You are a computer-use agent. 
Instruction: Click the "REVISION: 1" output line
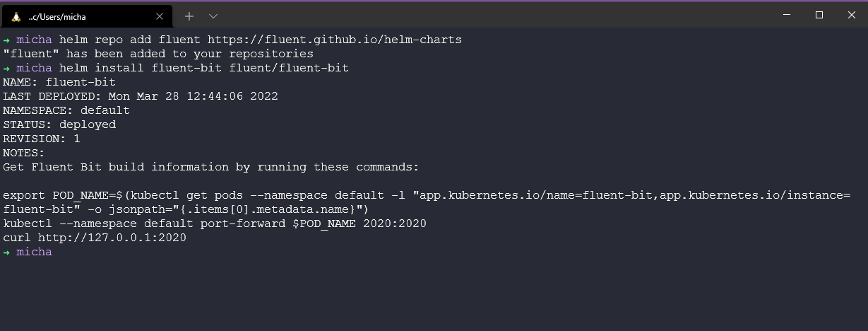[x=41, y=139]
